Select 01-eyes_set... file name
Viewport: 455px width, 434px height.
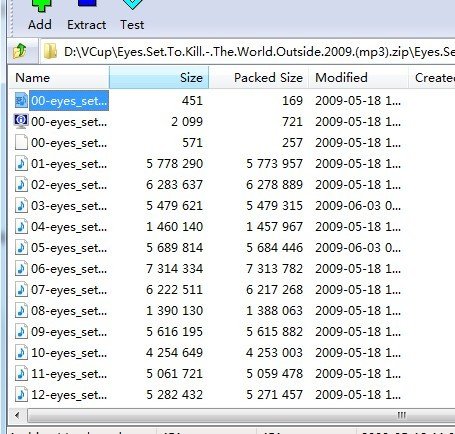tap(69, 164)
